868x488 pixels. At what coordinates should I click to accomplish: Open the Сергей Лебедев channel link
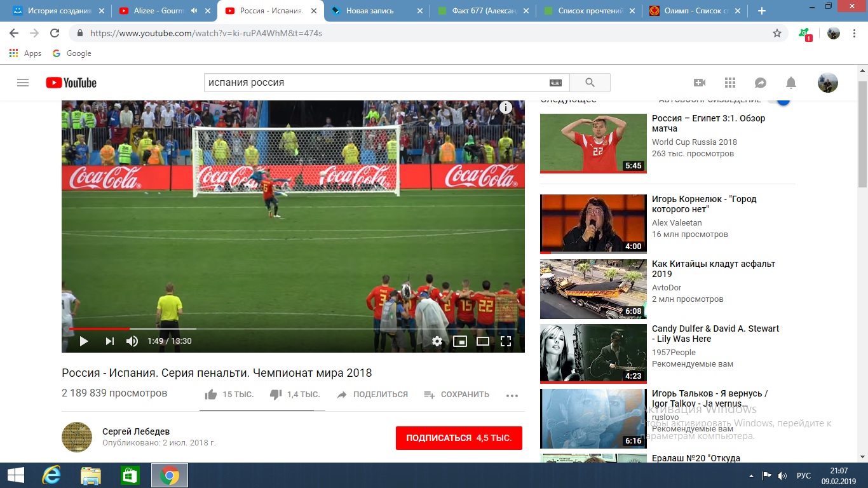(x=136, y=431)
